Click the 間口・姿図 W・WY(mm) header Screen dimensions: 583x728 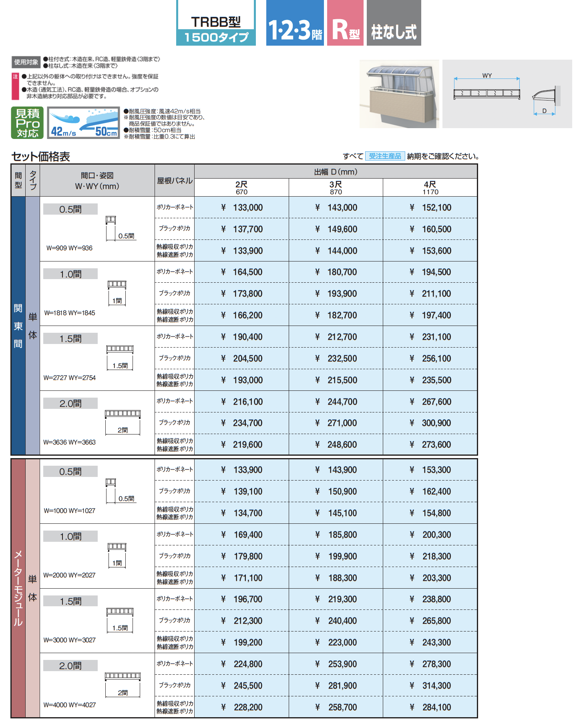click(x=97, y=181)
